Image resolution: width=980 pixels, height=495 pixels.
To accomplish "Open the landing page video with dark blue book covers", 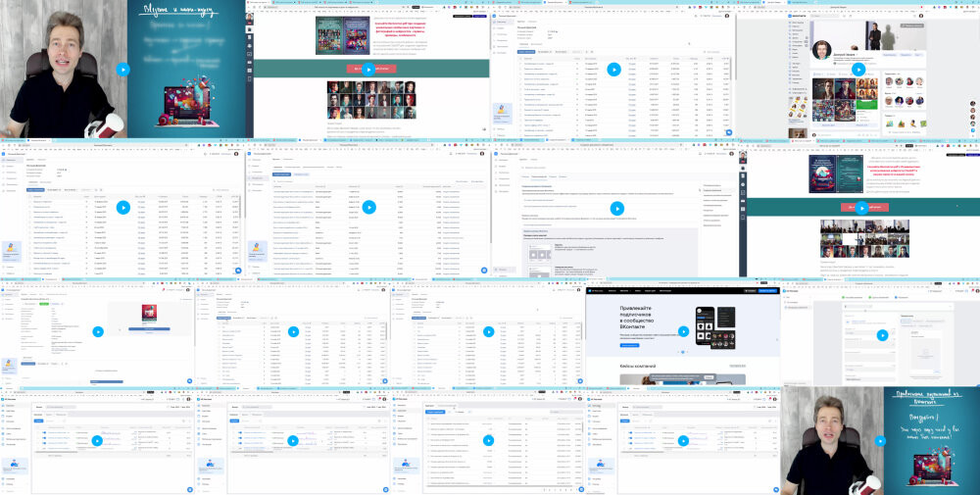I will [x=861, y=208].
